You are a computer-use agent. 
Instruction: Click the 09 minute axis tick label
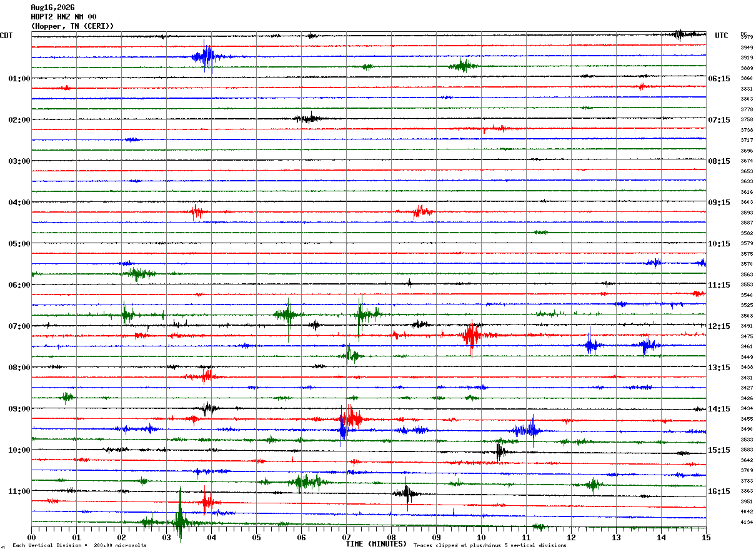click(x=436, y=537)
